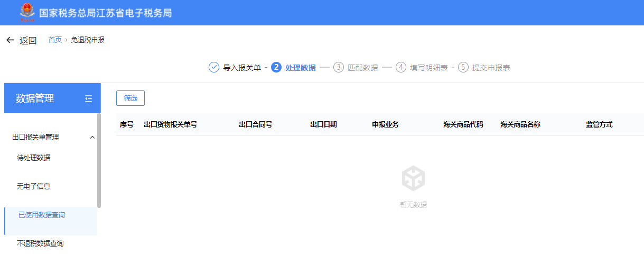Select step 4 circle 填写明细表
This screenshot has width=644, height=255.
tap(401, 67)
